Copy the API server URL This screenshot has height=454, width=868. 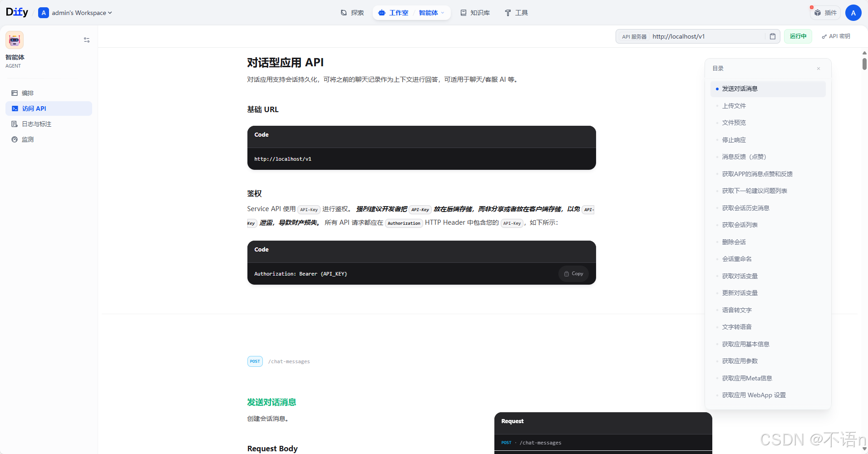(773, 36)
